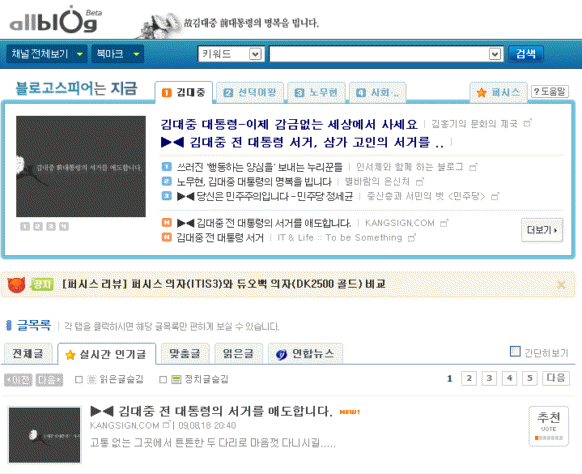Go to page 5
Screen dimensions: 582x474
(x=530, y=379)
